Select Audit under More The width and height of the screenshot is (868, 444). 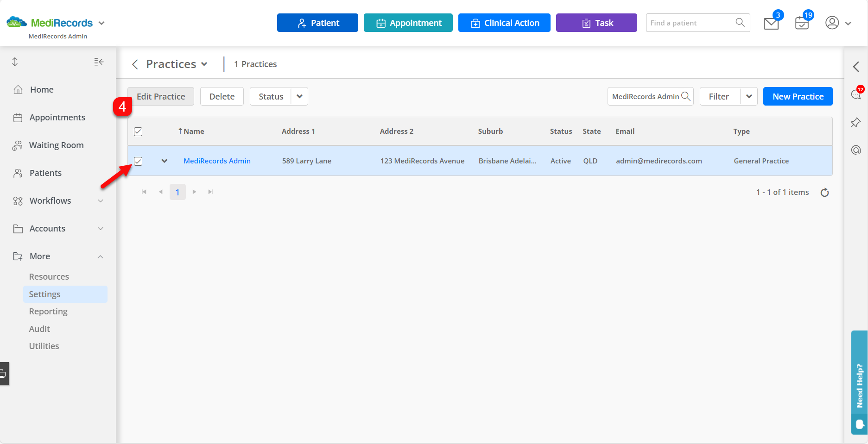pos(39,329)
